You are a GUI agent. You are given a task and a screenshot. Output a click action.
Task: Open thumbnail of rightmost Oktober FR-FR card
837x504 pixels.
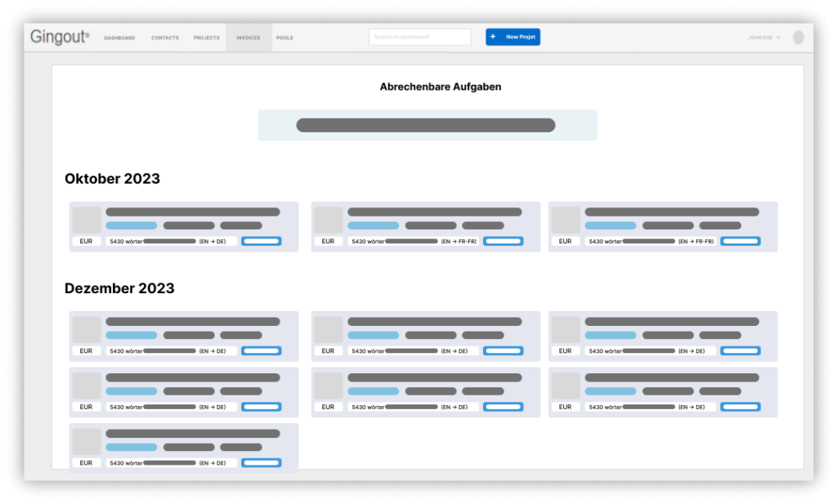(566, 220)
